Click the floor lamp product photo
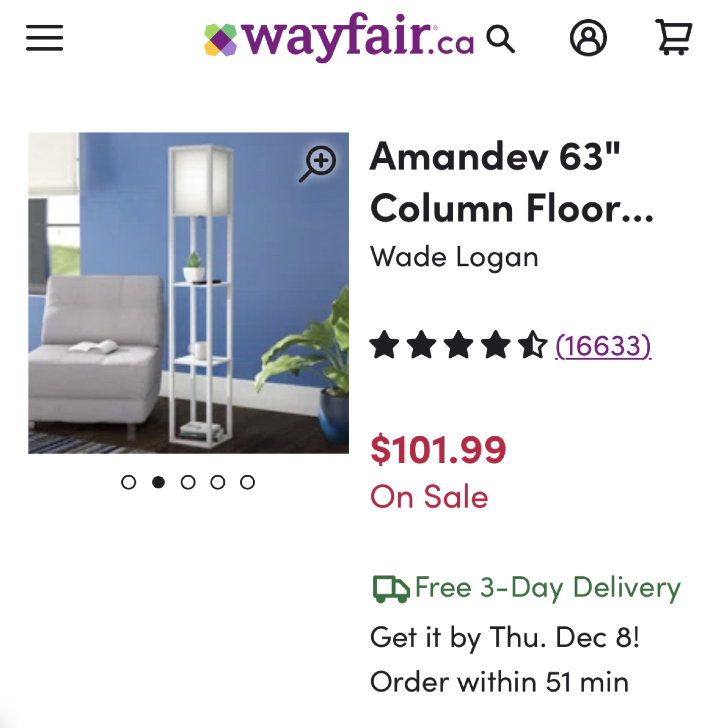724x728 pixels. [188, 293]
